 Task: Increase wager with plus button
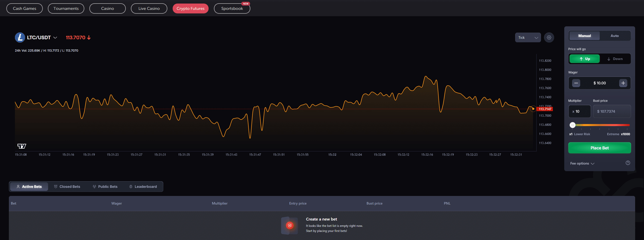point(623,83)
